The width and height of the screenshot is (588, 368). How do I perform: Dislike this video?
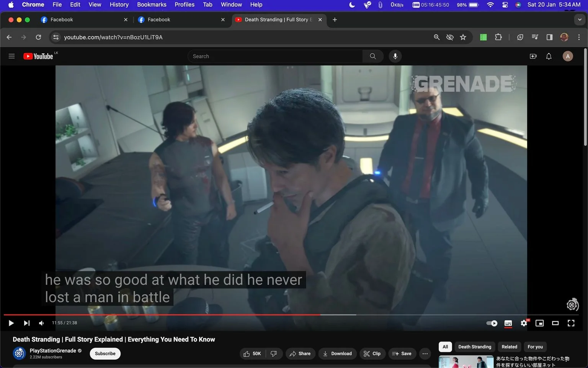click(x=274, y=353)
